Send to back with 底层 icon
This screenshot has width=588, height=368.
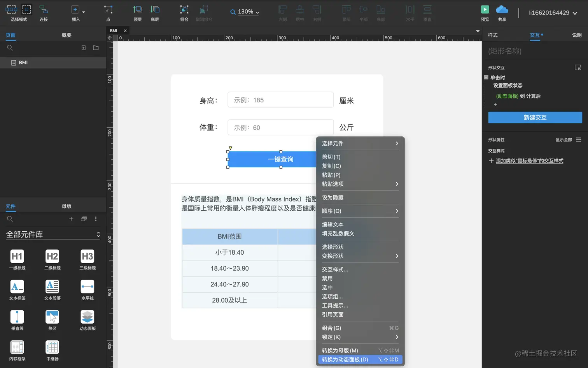[x=155, y=9]
